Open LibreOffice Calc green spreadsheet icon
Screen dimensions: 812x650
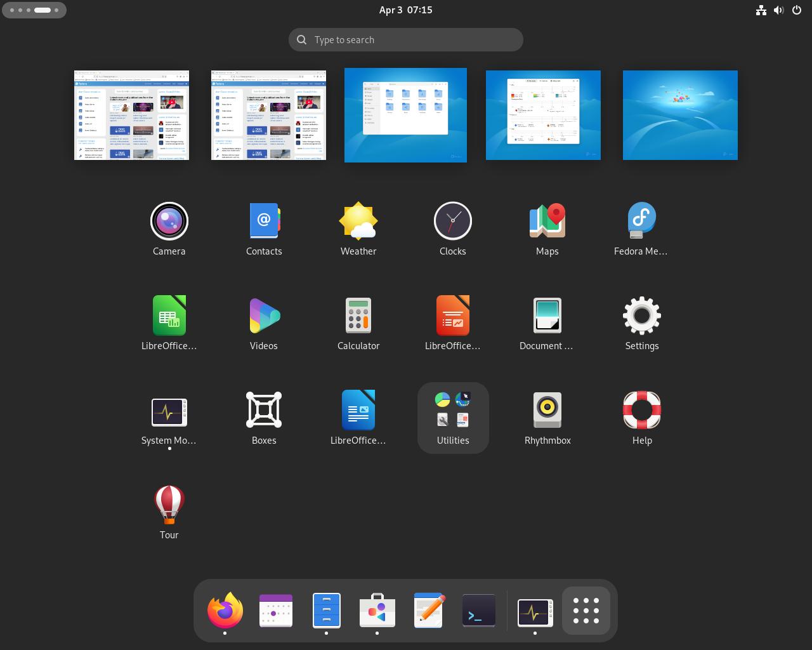coord(169,323)
